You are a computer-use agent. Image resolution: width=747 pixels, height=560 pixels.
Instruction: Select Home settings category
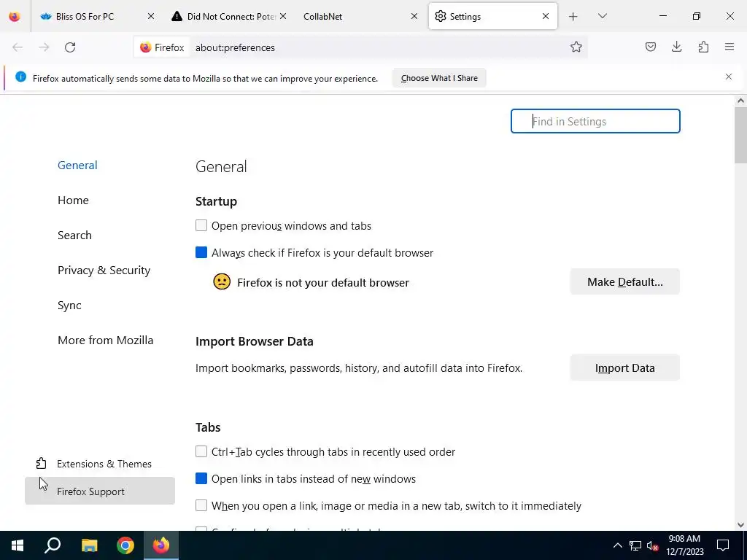coord(73,200)
